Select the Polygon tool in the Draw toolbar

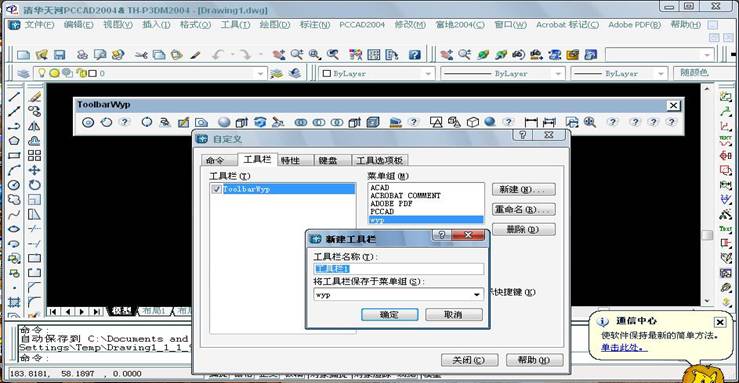(x=14, y=140)
